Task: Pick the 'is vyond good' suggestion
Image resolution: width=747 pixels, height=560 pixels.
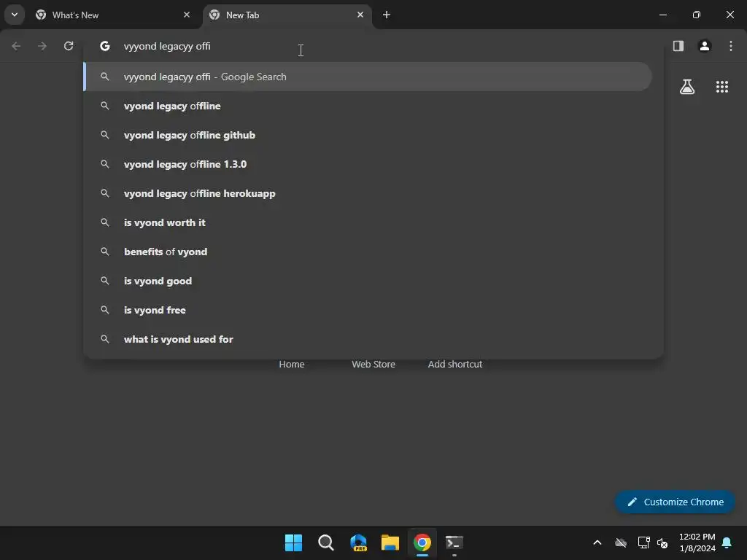Action: click(x=368, y=281)
